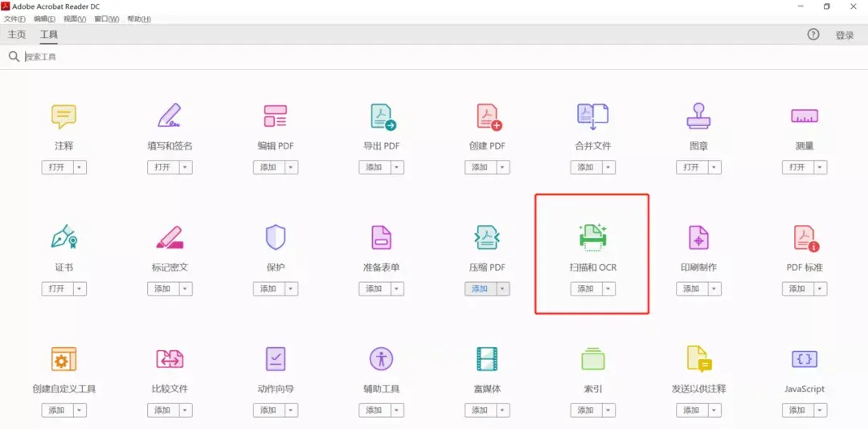
Task: Open the dropdown arrow under 合并文件
Action: coord(609,167)
